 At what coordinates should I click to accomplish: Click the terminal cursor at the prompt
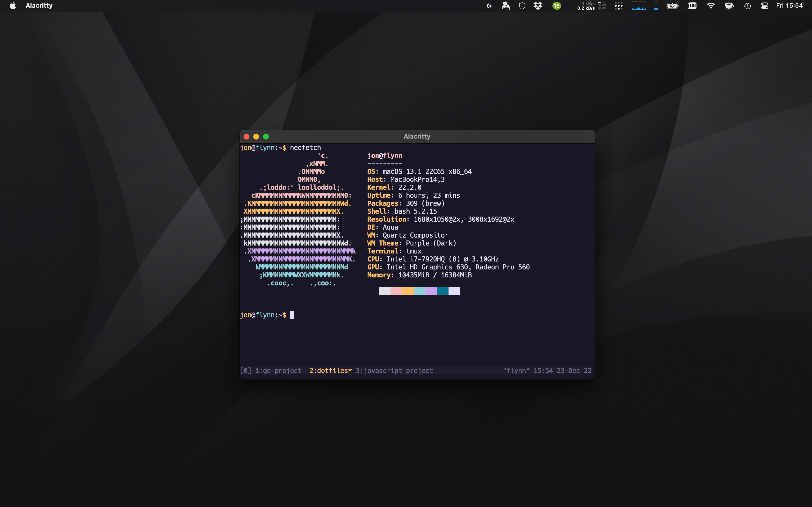pyautogui.click(x=292, y=315)
